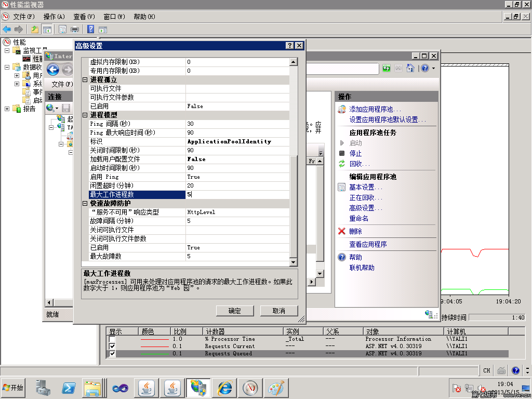Open Internet Explorer from the taskbar
Image resolution: width=532 pixels, height=399 pixels.
click(224, 388)
